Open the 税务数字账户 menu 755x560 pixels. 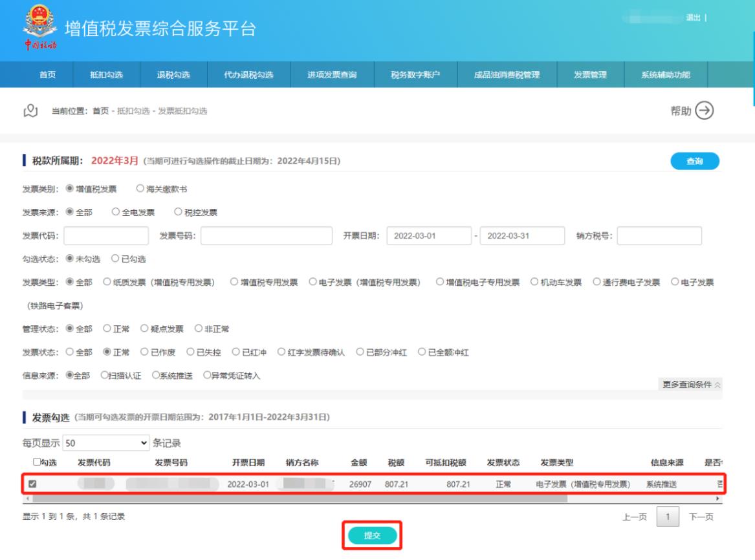(415, 75)
